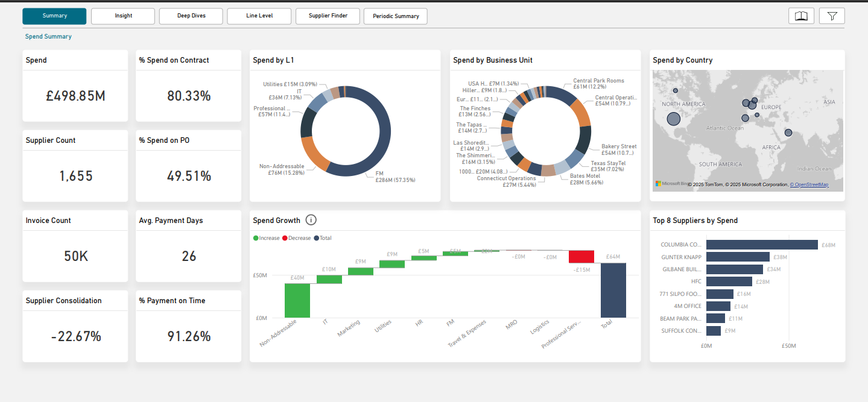Go to the Line Level tab
The width and height of the screenshot is (868, 402).
[x=259, y=16]
